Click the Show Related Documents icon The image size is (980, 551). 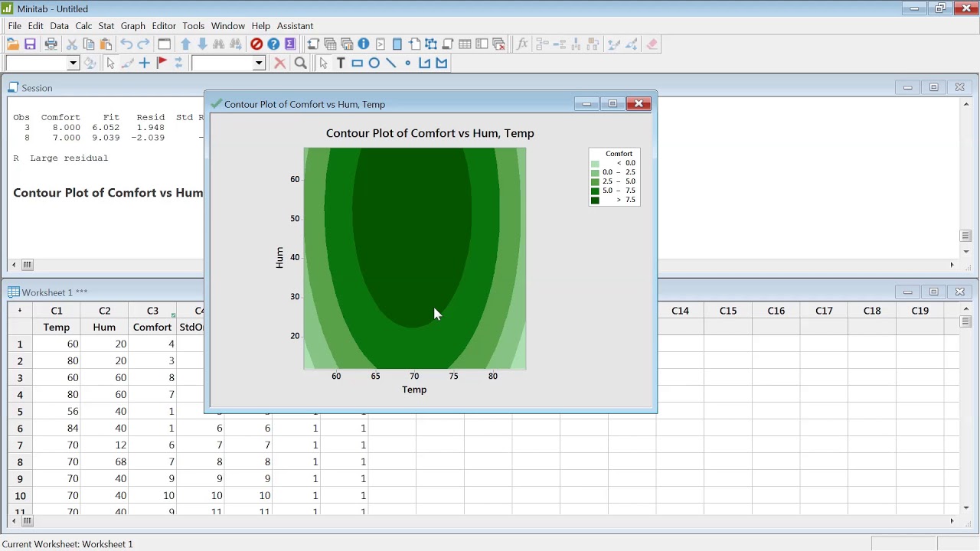point(414,44)
